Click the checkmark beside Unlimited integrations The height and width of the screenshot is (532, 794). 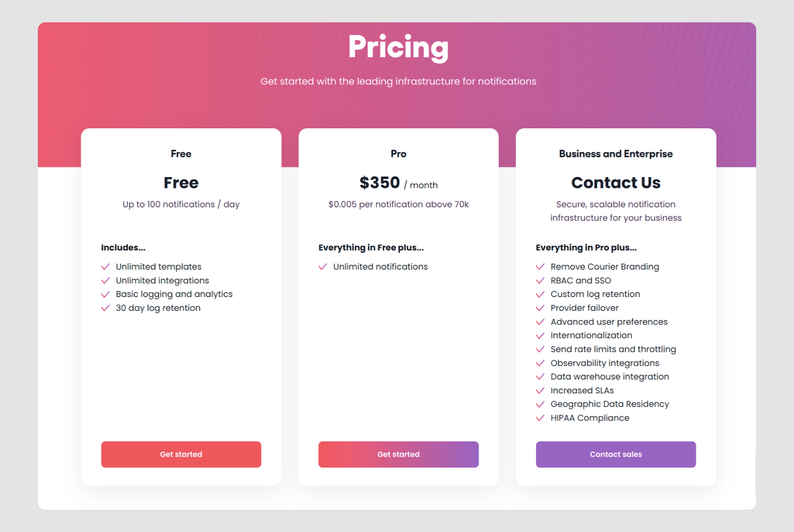pyautogui.click(x=106, y=281)
